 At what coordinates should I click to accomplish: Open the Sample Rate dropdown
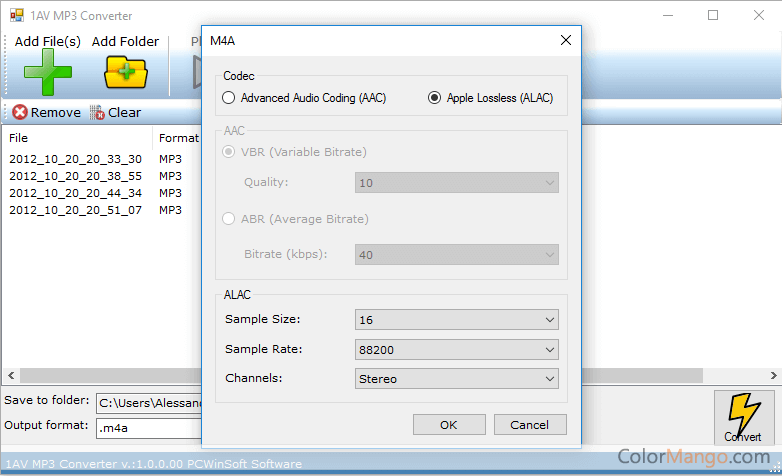(456, 350)
